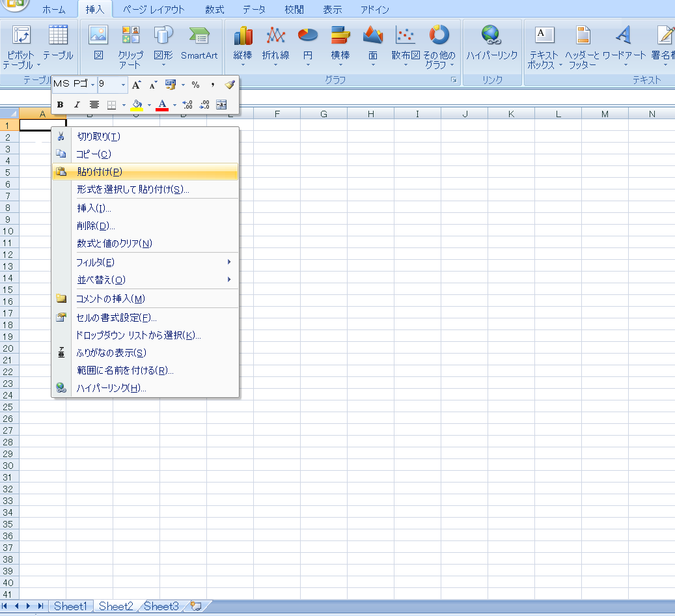Image resolution: width=675 pixels, height=616 pixels.
Task: Expand font color options arrow
Action: click(x=174, y=105)
